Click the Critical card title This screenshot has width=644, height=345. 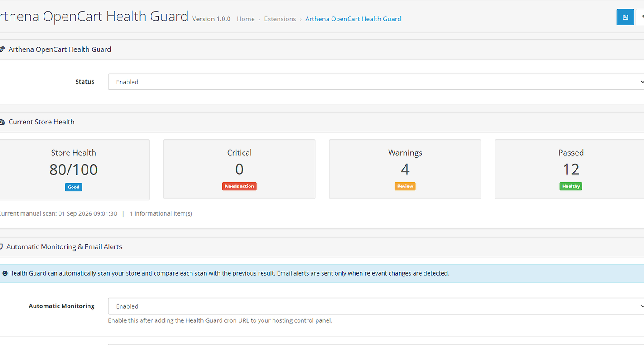[239, 153]
